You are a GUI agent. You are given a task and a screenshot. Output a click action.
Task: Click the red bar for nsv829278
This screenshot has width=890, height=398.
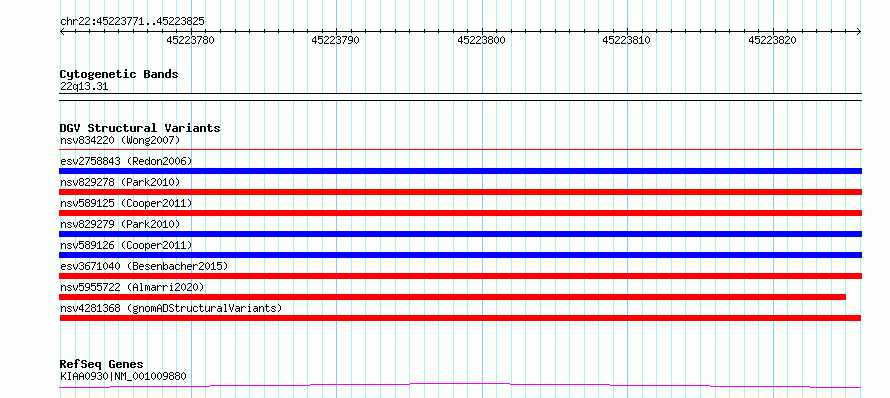tap(460, 192)
